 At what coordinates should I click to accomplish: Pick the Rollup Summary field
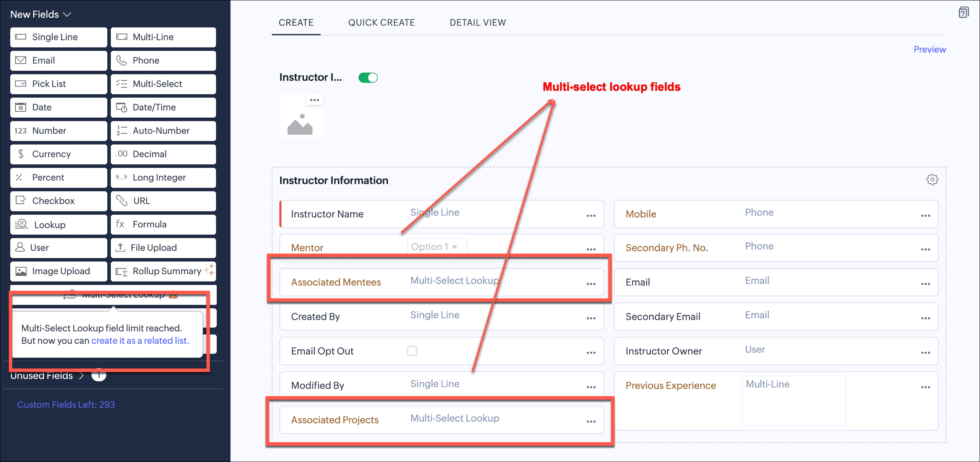tap(163, 271)
